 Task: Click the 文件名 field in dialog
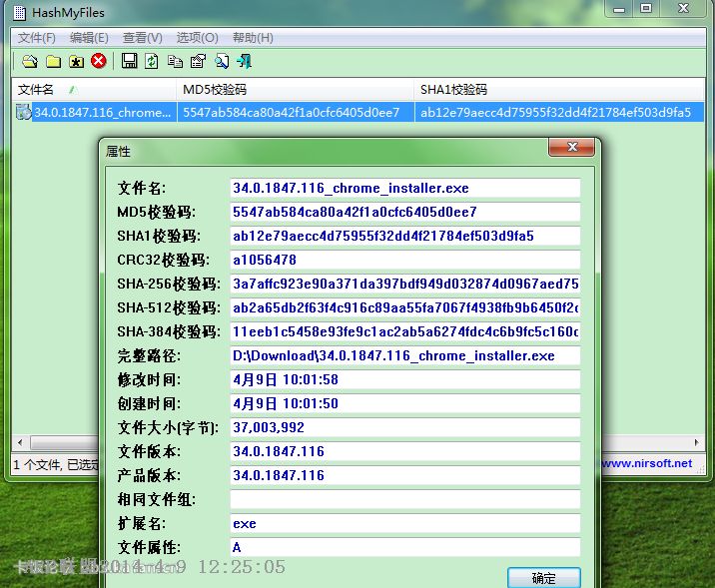tap(404, 188)
